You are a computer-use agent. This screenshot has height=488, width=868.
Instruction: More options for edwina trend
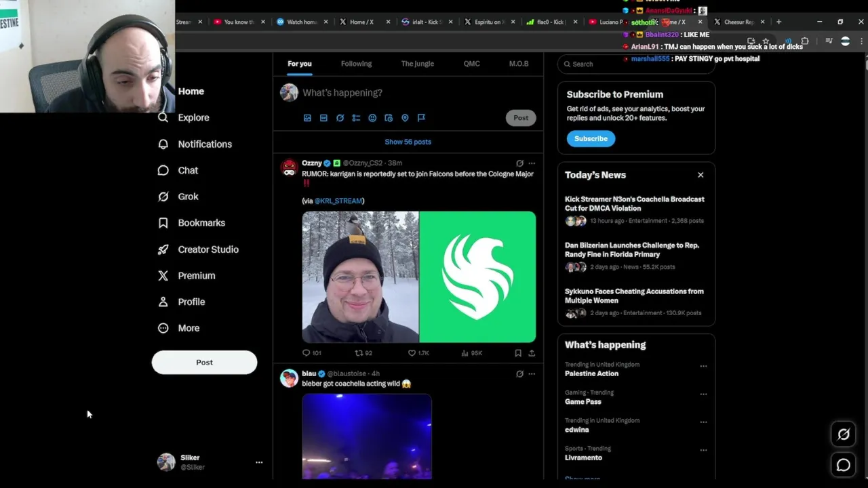703,422
